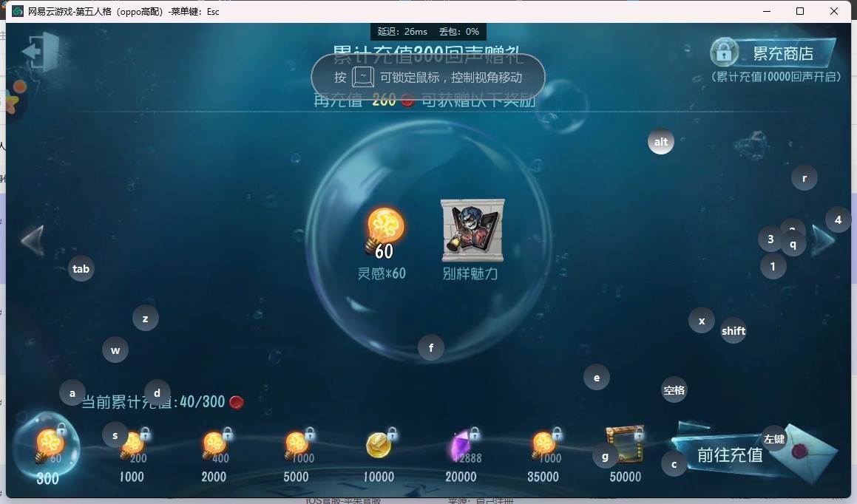Click the r virtual key overlay
The width and height of the screenshot is (857, 504).
804,177
